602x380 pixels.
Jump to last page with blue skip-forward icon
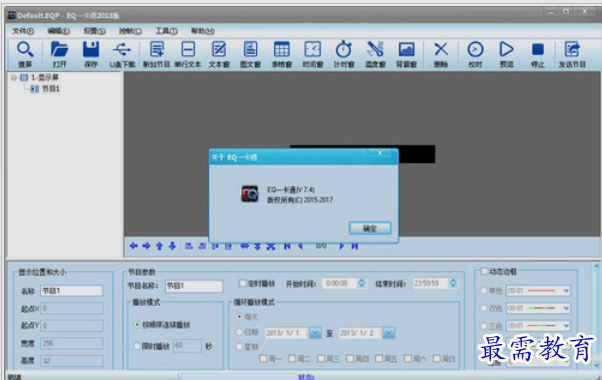point(355,246)
